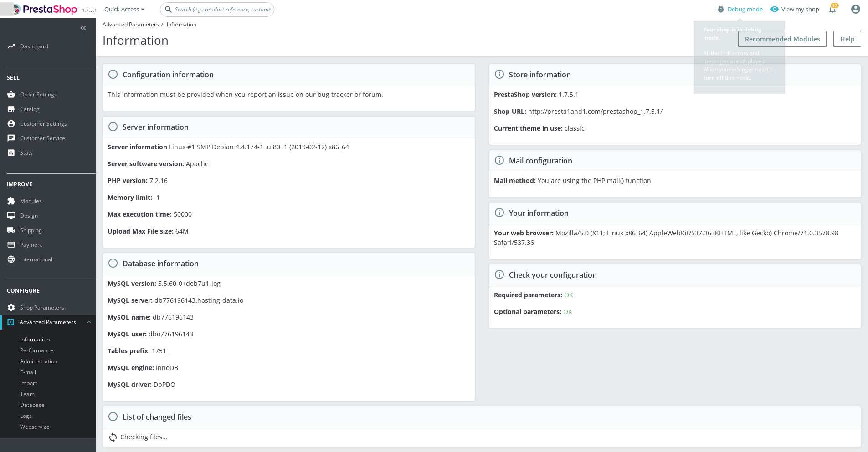The height and width of the screenshot is (452, 868).
Task: Open Modules via its sidebar icon
Action: pyautogui.click(x=11, y=201)
